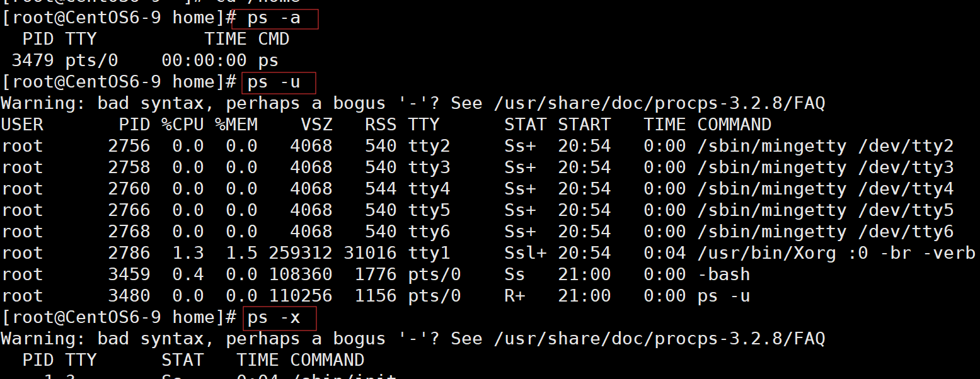Click the 'ps -x' command at the prompt

click(x=274, y=318)
